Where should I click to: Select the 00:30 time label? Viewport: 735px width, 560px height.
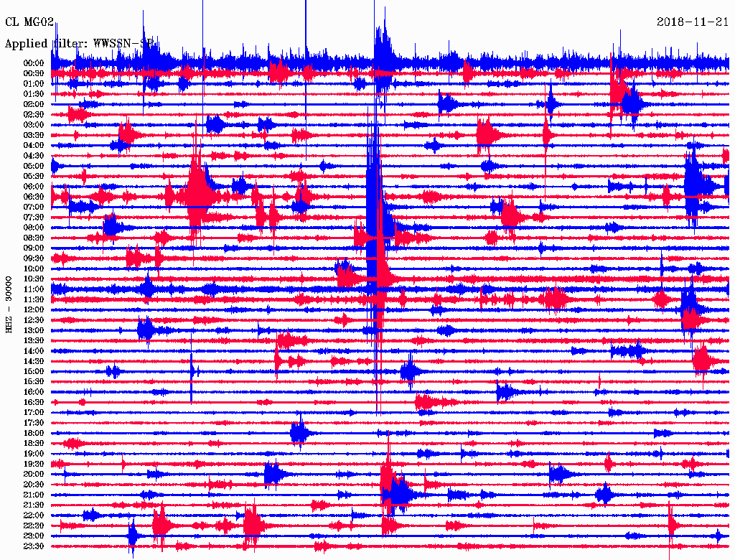pos(34,74)
